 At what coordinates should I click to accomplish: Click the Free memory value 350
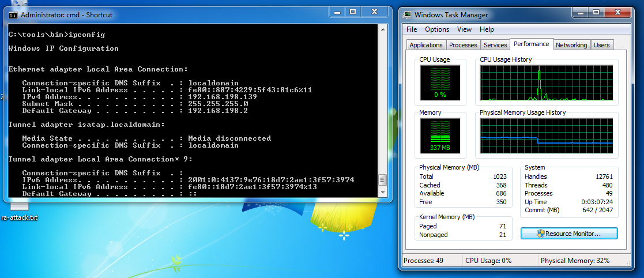[x=502, y=202]
